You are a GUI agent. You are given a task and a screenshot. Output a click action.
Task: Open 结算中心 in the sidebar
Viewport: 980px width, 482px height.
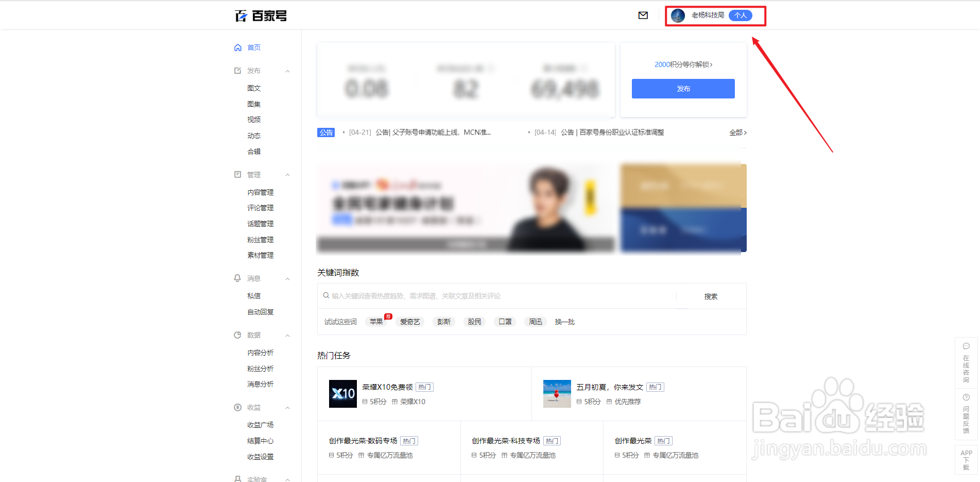point(260,441)
